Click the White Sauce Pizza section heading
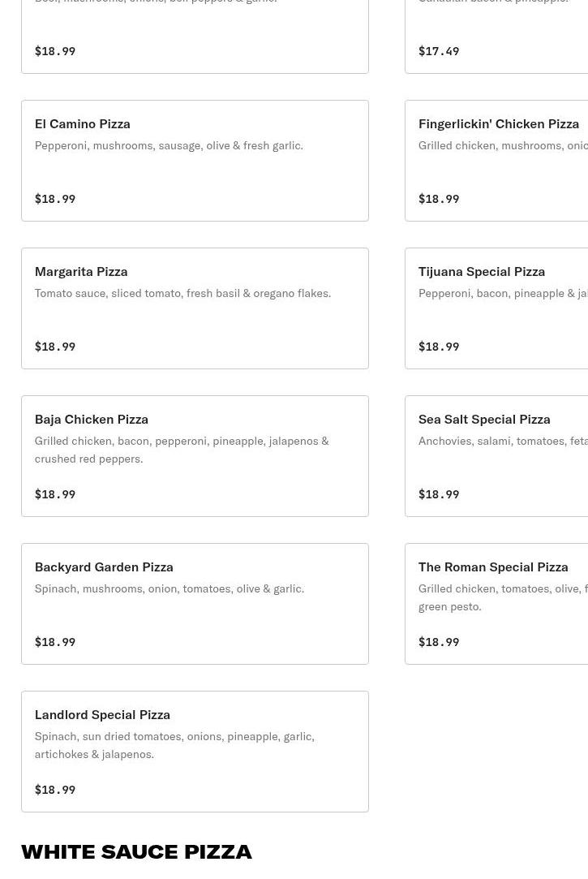 [136, 851]
